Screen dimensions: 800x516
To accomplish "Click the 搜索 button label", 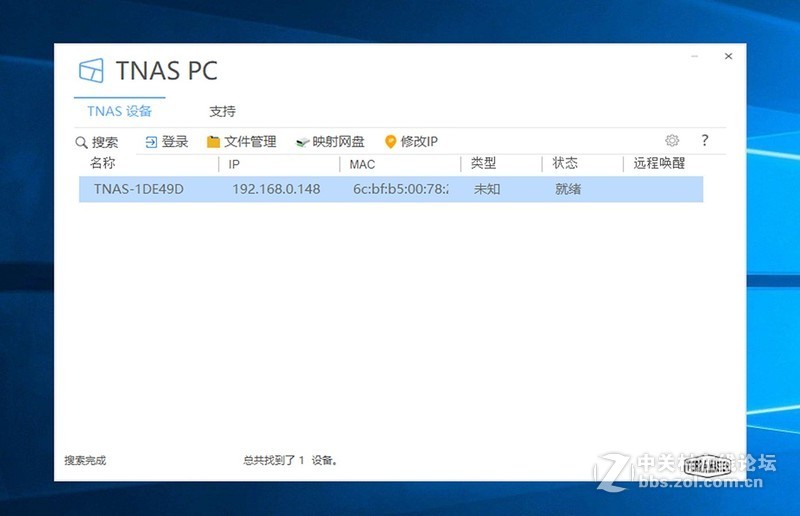I will 105,142.
